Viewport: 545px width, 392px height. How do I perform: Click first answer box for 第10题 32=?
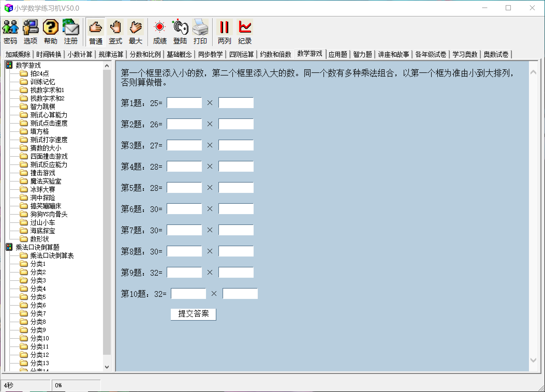pos(188,294)
